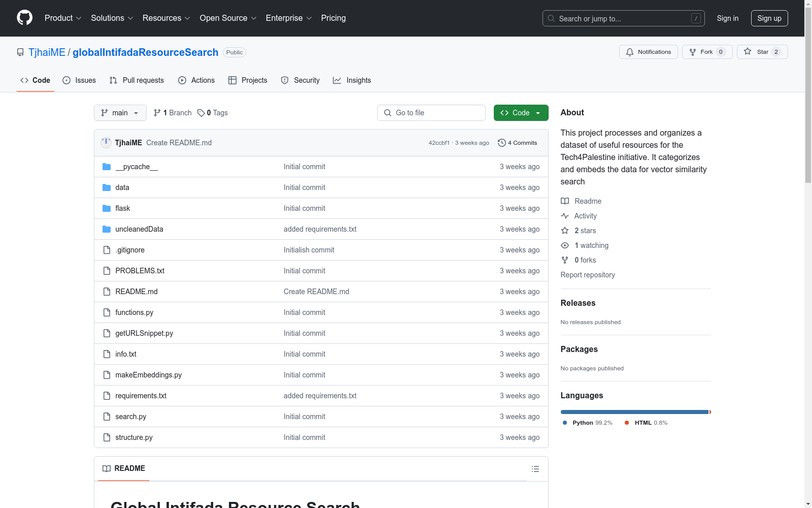Screen dimensions: 812x508
Task: Click the HTML orange language dot
Action: [x=627, y=423]
